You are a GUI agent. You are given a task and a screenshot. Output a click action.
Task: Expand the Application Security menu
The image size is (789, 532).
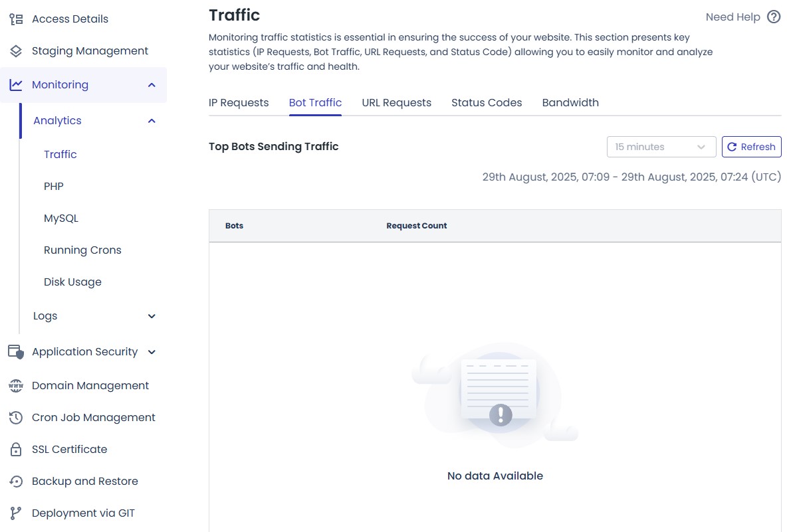[x=151, y=351]
